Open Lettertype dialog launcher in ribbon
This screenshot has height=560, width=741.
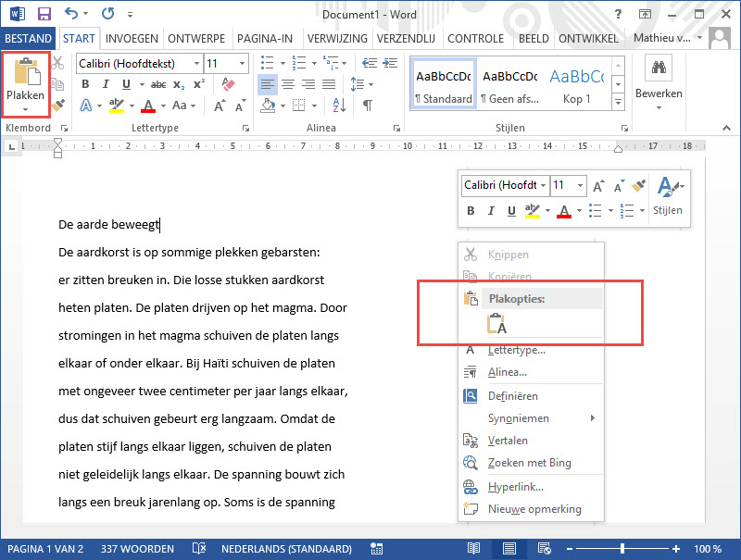[245, 128]
